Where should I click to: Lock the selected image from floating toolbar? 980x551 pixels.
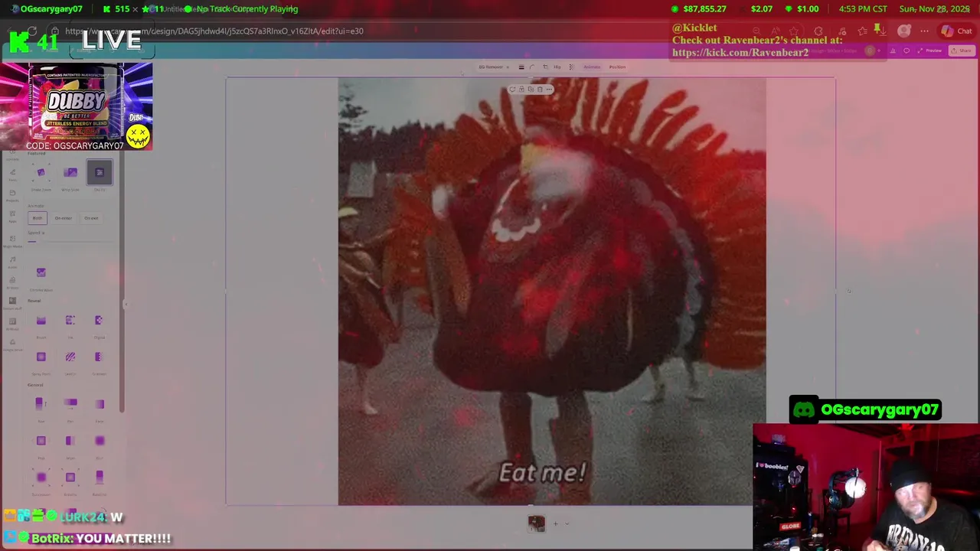click(x=521, y=90)
